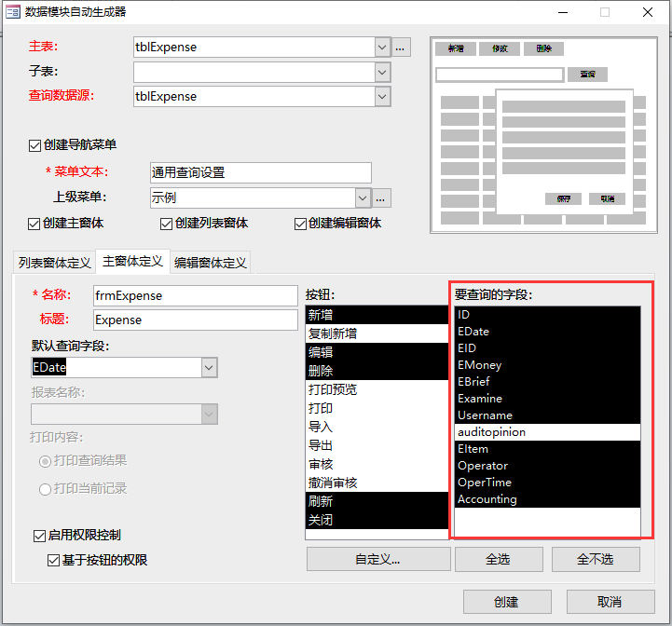Toggle the 创建列表窗体 checkbox
This screenshot has width=672, height=626.
pos(166,224)
